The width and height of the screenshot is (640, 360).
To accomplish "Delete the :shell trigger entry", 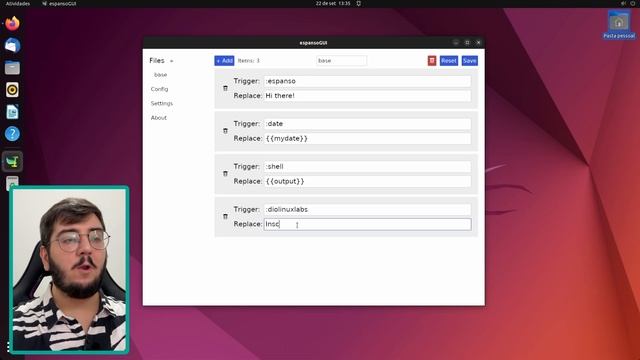I will coord(225,174).
